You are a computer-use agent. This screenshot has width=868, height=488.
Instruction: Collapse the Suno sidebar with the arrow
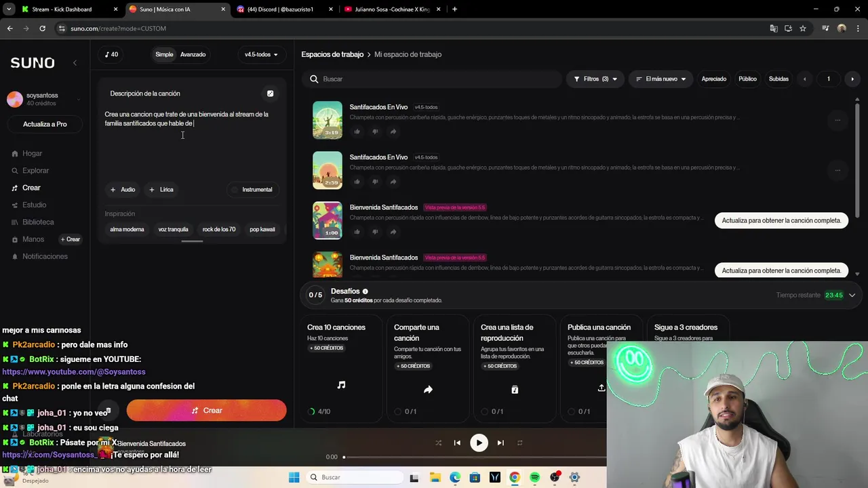[75, 63]
